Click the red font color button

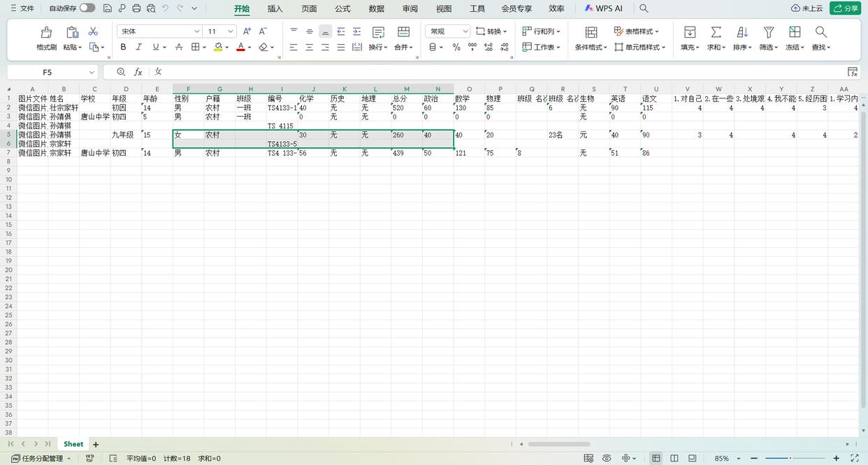pyautogui.click(x=240, y=47)
